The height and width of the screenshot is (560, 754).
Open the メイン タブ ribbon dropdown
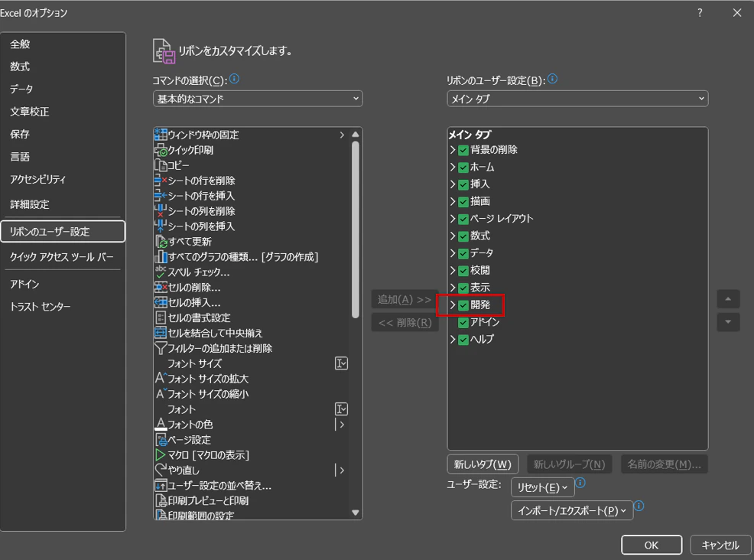point(577,99)
